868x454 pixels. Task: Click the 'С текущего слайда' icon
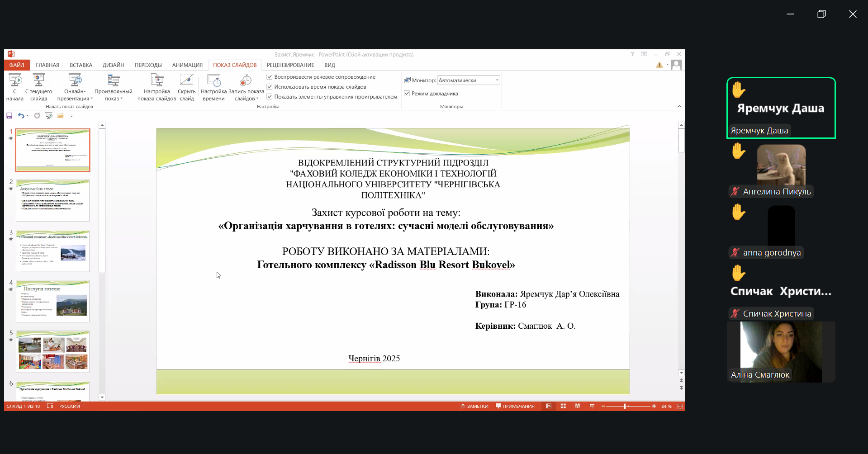[39, 81]
